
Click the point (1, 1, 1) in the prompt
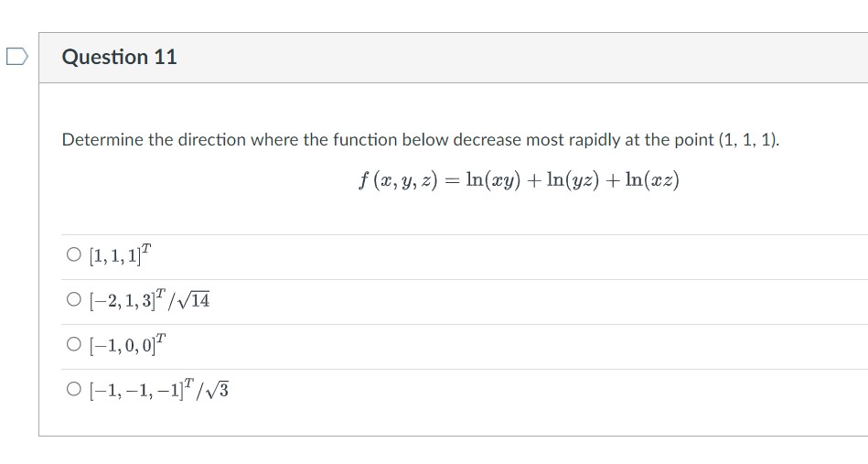click(748, 139)
